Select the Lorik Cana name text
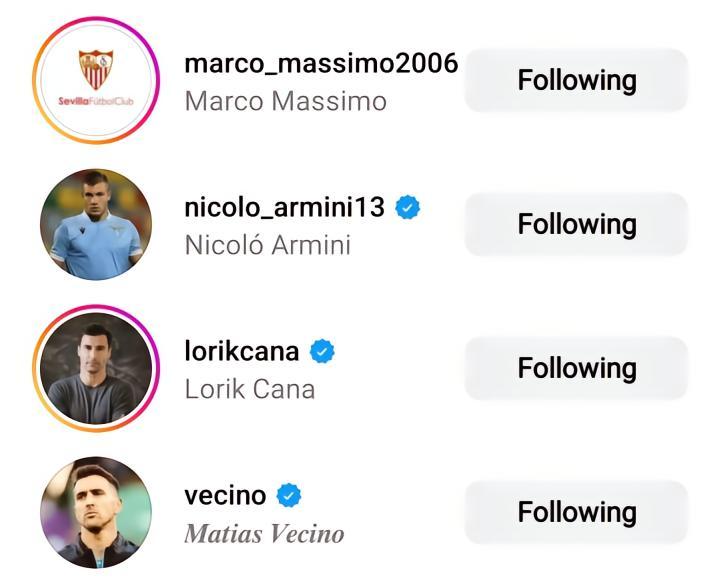Screen dimensions: 720x578 coord(250,389)
